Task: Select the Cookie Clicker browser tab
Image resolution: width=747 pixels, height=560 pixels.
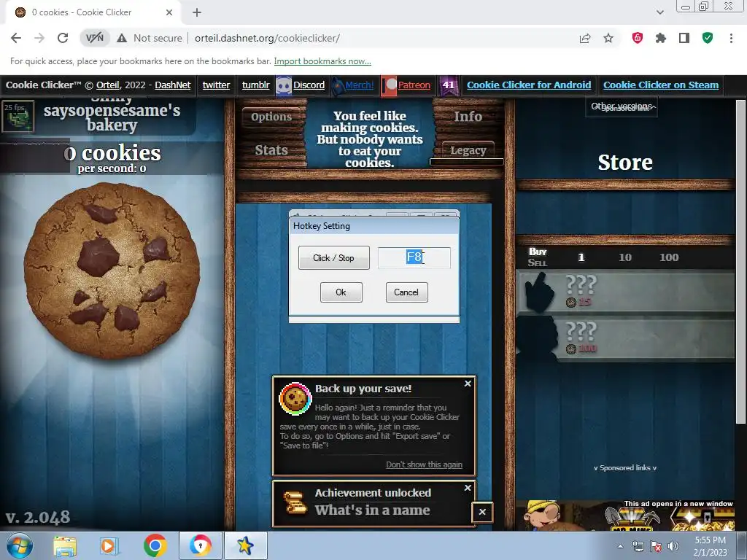Action: click(x=93, y=12)
